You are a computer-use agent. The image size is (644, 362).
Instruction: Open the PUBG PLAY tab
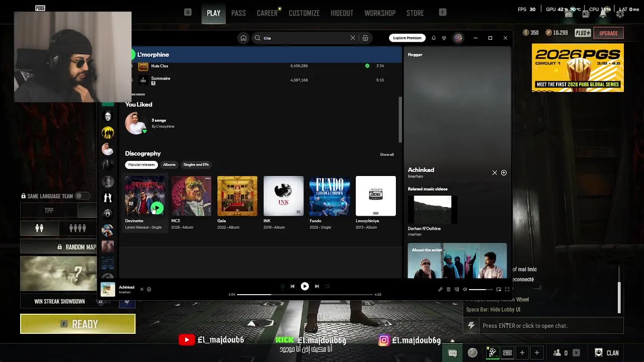click(x=213, y=13)
